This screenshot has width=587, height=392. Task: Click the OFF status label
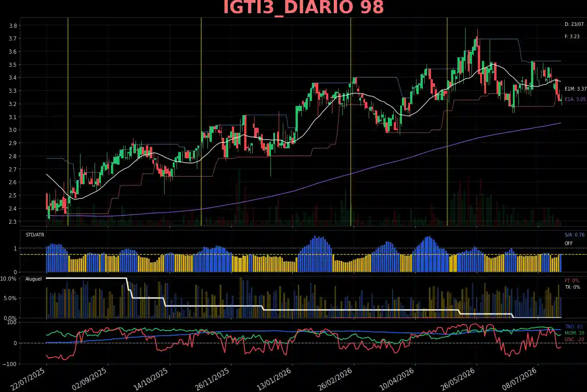point(568,244)
